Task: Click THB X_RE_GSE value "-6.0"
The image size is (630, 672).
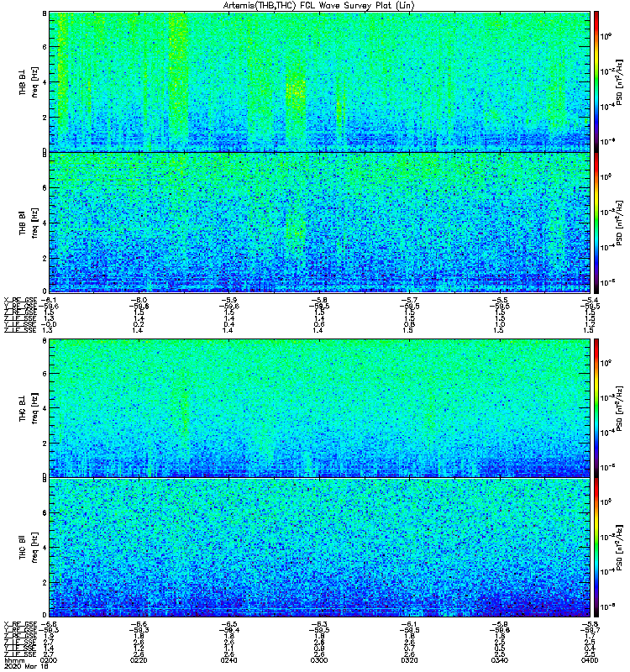Action: pos(139,300)
